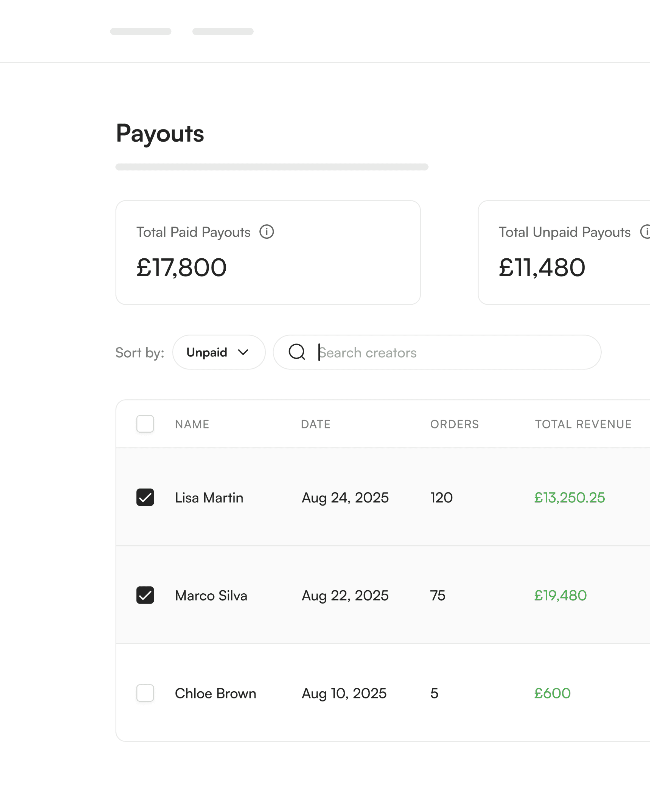The width and height of the screenshot is (650, 812).
Task: Open the first placeholder tab in top navigation
Action: point(141,31)
